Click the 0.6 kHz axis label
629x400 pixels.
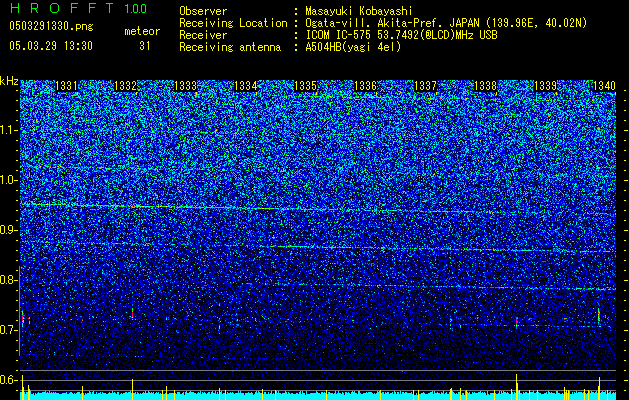coord(9,380)
